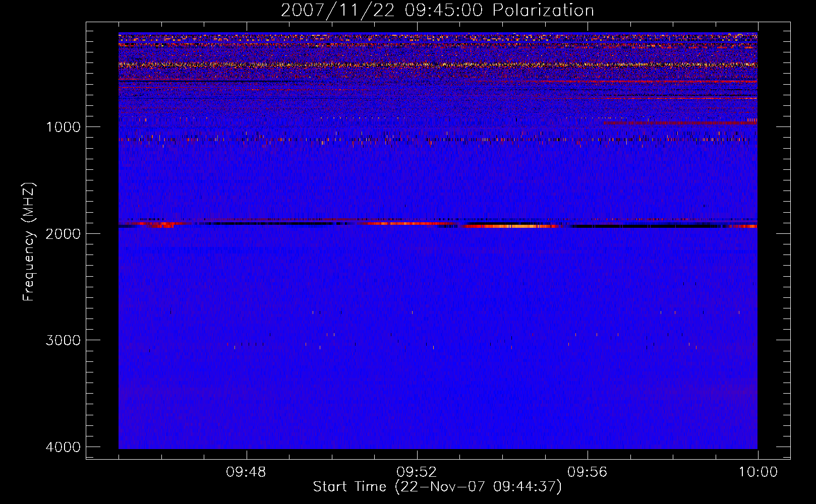Click the 'Start Time (22-Nov-07 09:44:37)' label
Viewport: 816px width, 504px height.
(437, 487)
